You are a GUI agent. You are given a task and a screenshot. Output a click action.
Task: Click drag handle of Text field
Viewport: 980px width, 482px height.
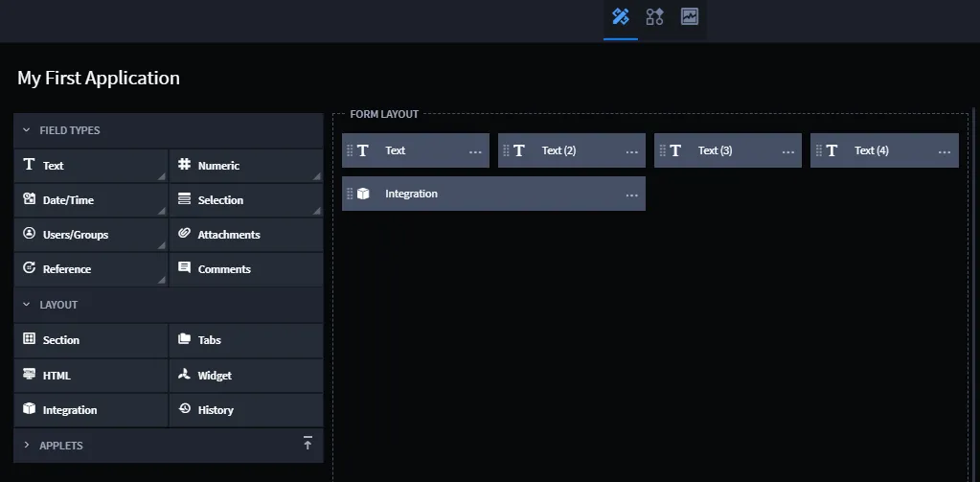(x=350, y=150)
